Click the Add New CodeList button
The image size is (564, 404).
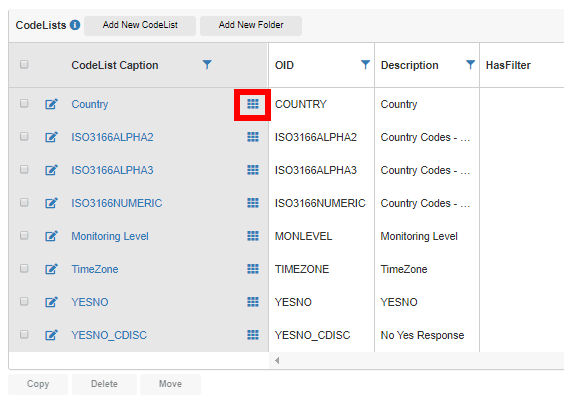click(x=140, y=25)
